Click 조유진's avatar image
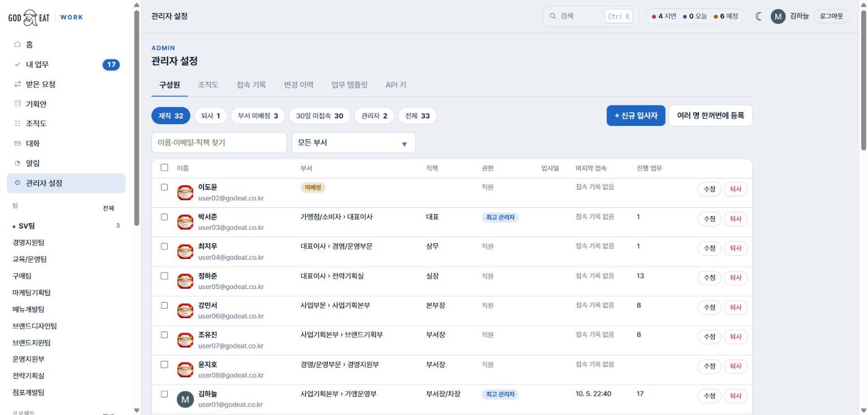868x415 pixels. click(x=185, y=340)
